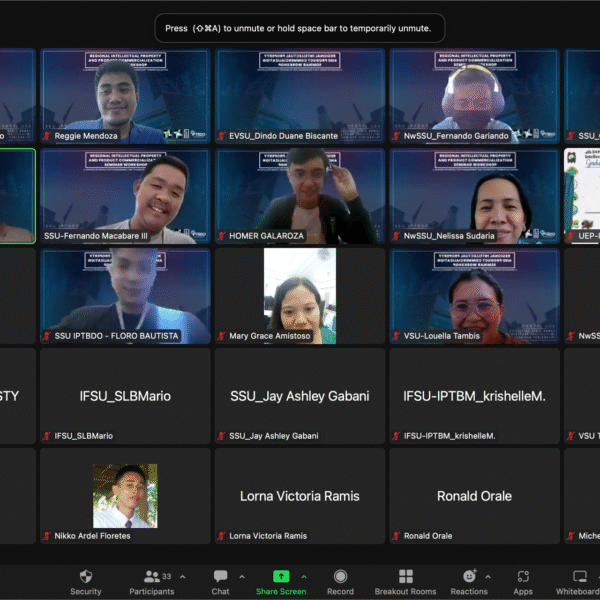Select NwSSU_Fernando Gariando video tile
This screenshot has width=600, height=600.
pos(474,96)
